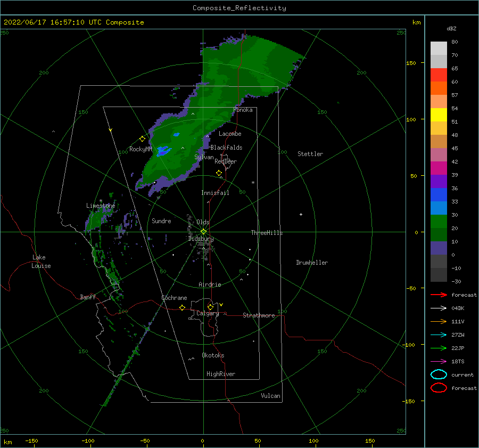Click the Didsbury town label
The image size is (479, 448).
pos(201,239)
